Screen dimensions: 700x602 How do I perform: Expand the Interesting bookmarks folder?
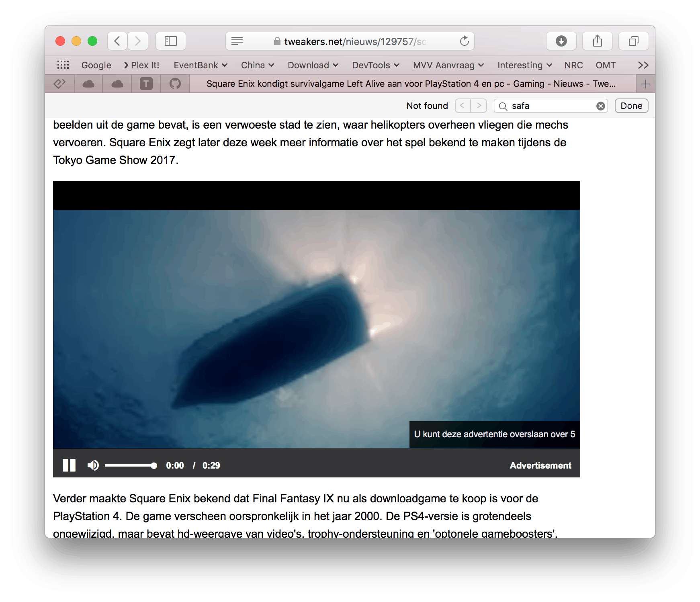[525, 65]
